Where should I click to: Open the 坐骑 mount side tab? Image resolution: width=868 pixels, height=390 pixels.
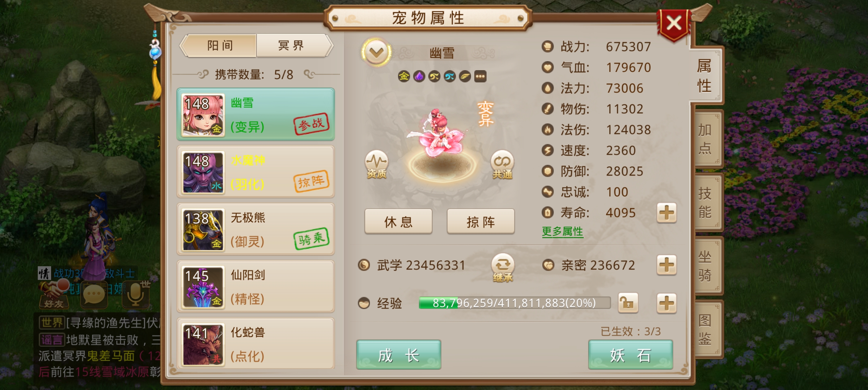point(706,266)
